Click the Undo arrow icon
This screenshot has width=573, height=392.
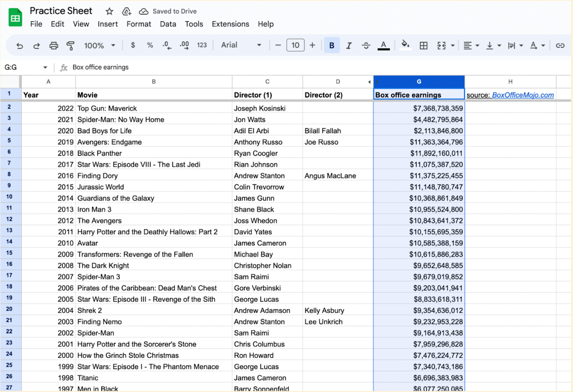19,46
